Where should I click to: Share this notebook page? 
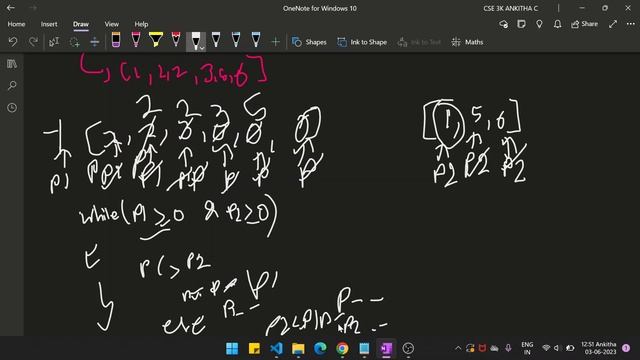[584, 24]
